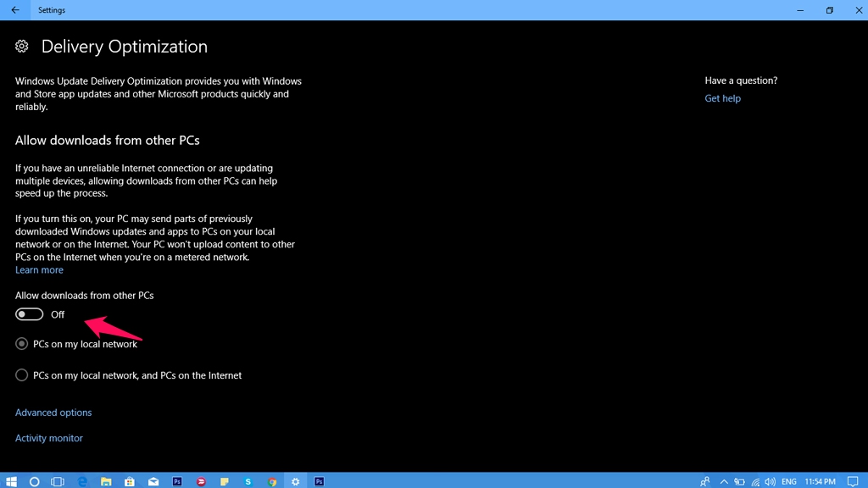Go back using the Settings back arrow
Viewport: 868px width, 488px height.
[15, 10]
